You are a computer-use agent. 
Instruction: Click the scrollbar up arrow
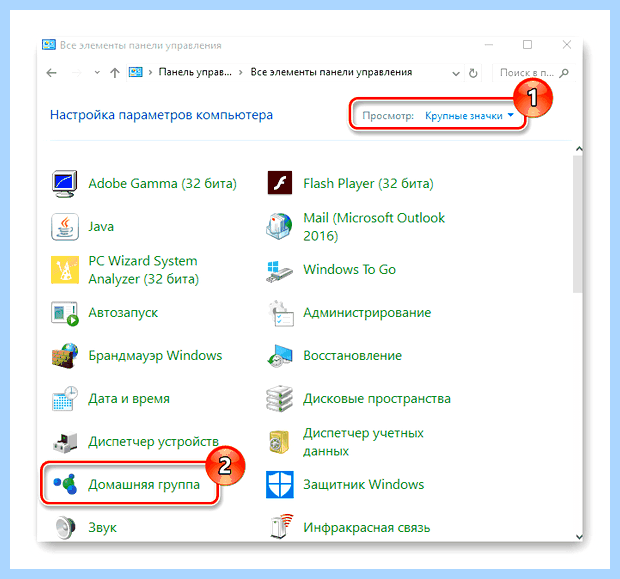(x=579, y=149)
